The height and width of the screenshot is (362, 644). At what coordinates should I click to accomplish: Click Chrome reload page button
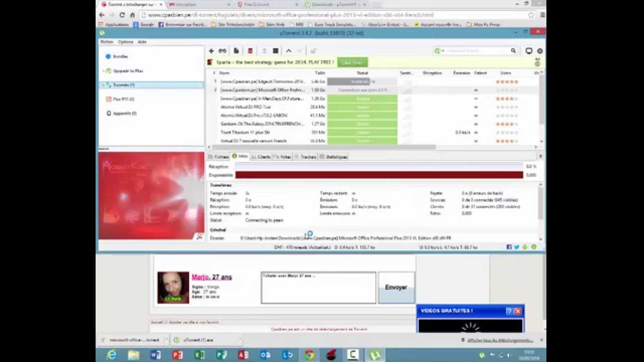pyautogui.click(x=122, y=15)
